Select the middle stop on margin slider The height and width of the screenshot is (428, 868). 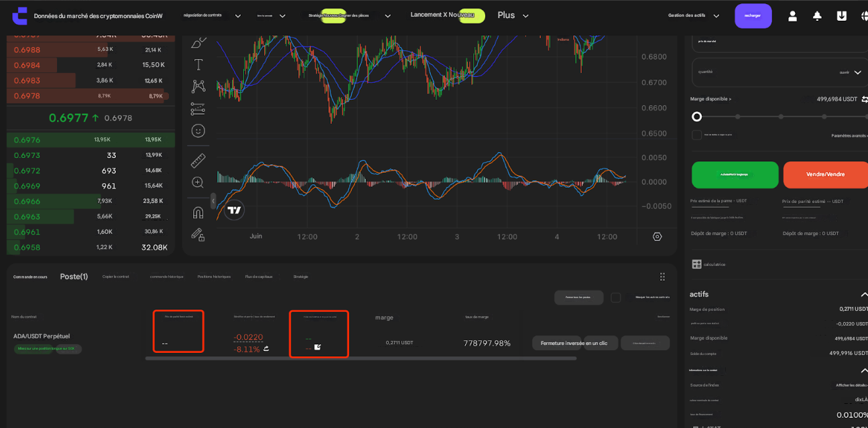[781, 117]
